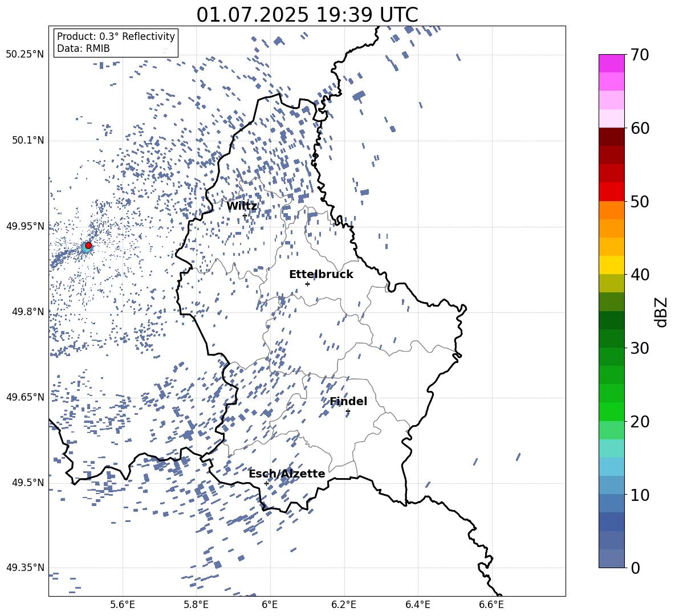
Task: Click the 6°E longitude label
Action: 270,605
